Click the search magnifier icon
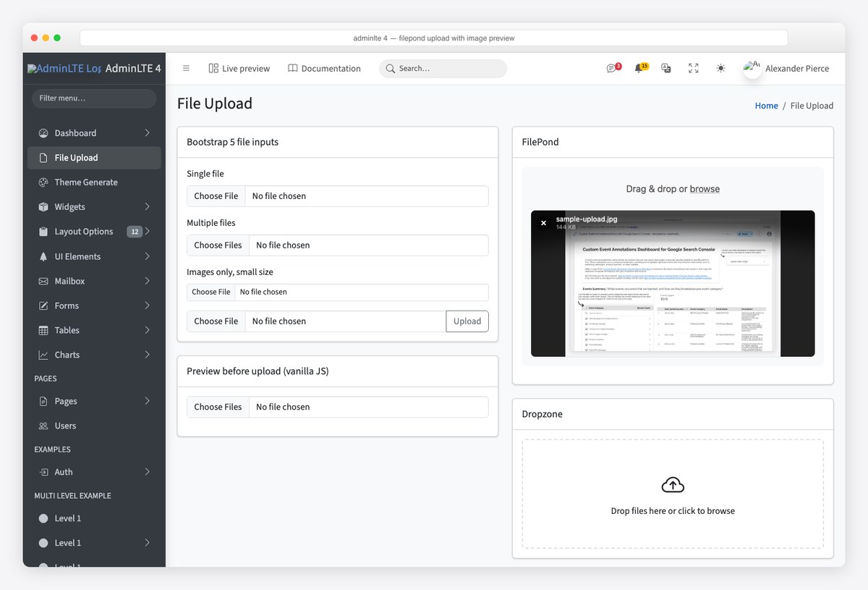Viewport: 868px width, 590px height. coord(391,68)
